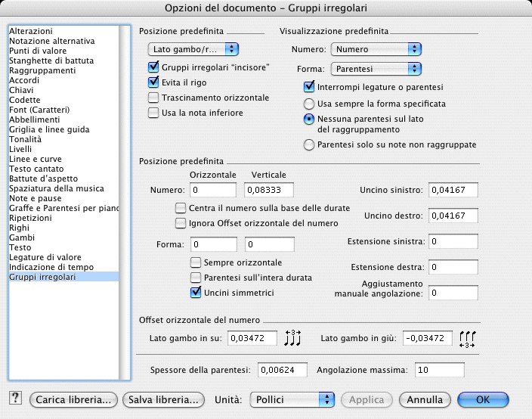
Task: Click the Annulla button
Action: (424, 399)
